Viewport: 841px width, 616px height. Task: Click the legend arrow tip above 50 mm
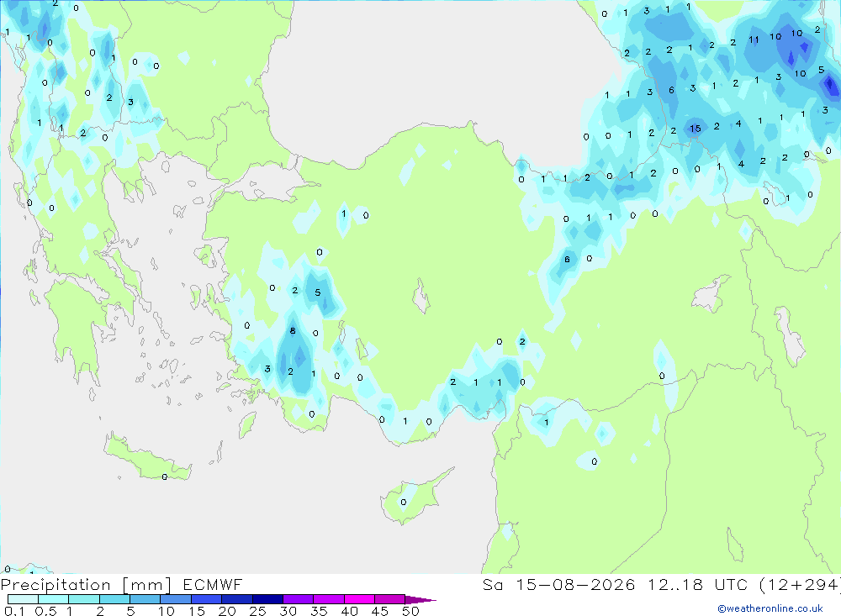point(421,599)
